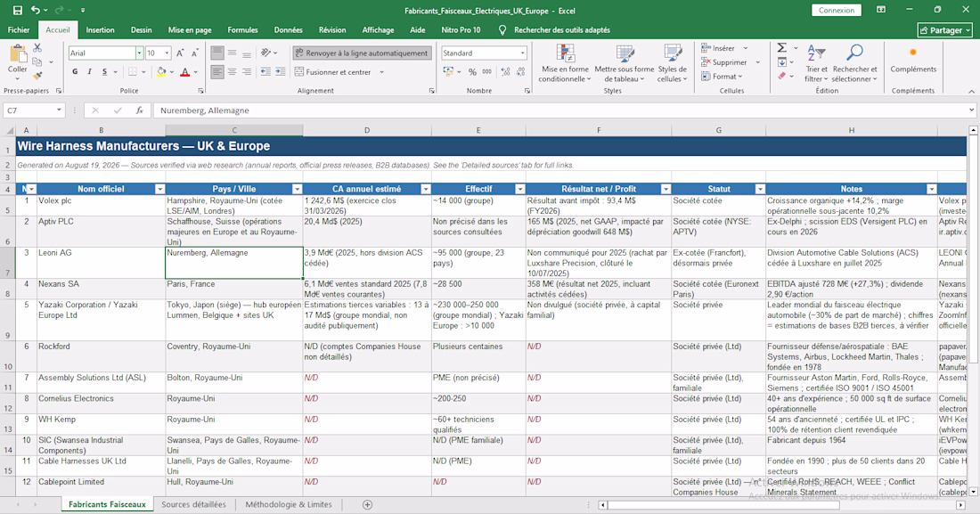Image resolution: width=980 pixels, height=514 pixels.
Task: Decrease the indent
Action: click(x=265, y=72)
